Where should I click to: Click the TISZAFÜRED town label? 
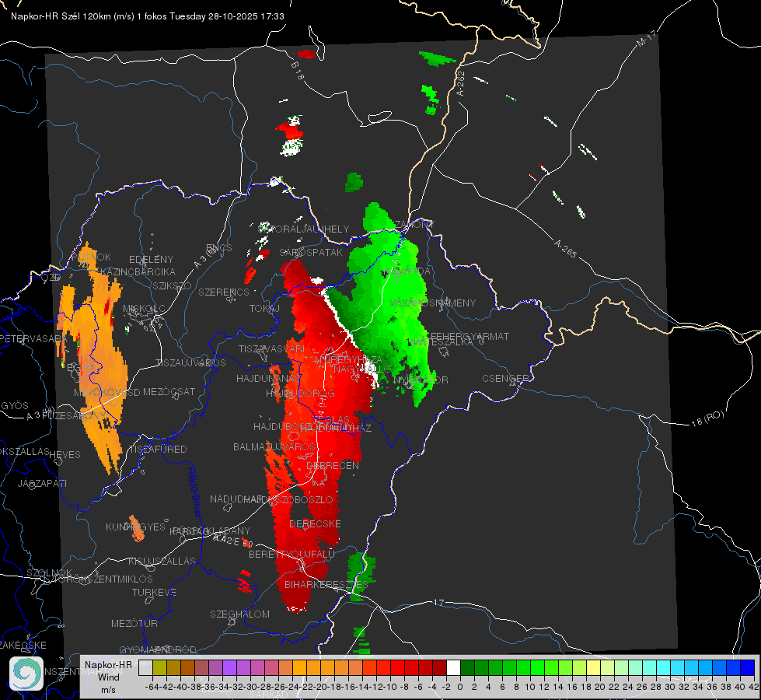point(158,450)
